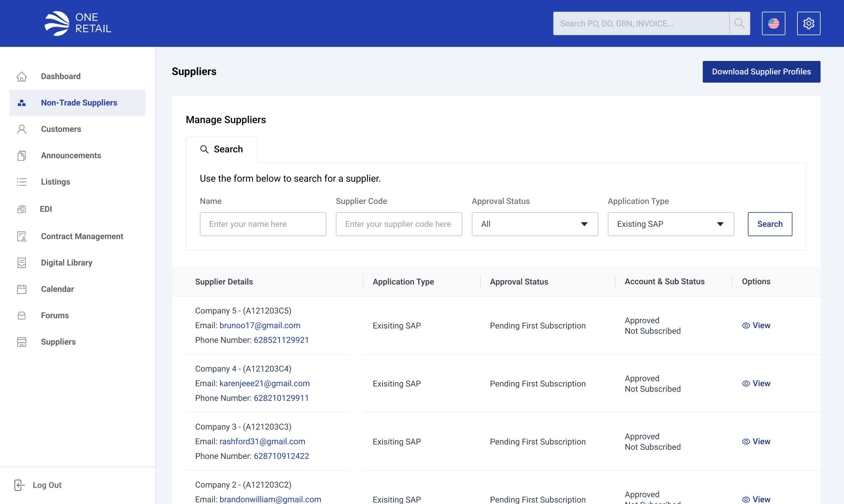This screenshot has height=504, width=844.
Task: Select Non-Trade Suppliers in the sidebar
Action: (x=79, y=103)
